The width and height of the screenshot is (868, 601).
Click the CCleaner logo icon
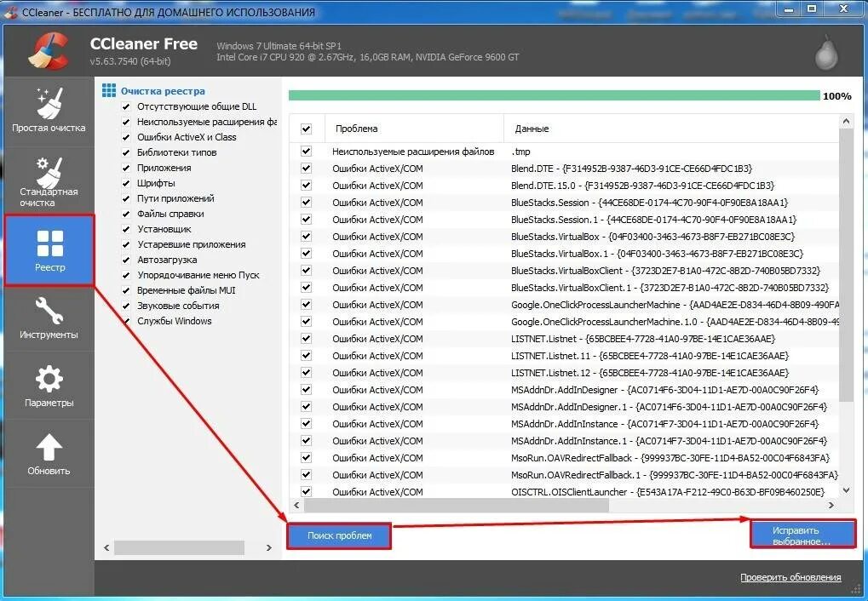49,51
